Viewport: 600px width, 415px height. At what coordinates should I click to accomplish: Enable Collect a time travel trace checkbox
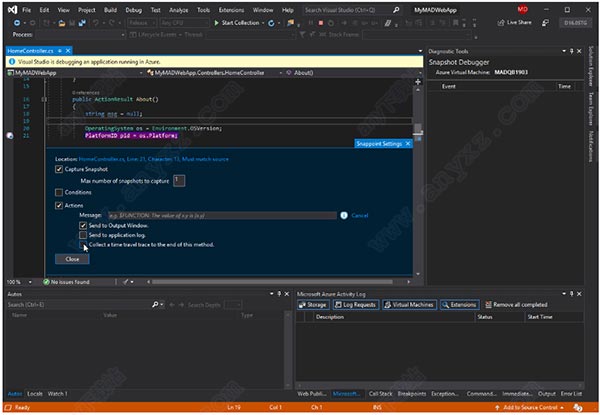tap(83, 244)
